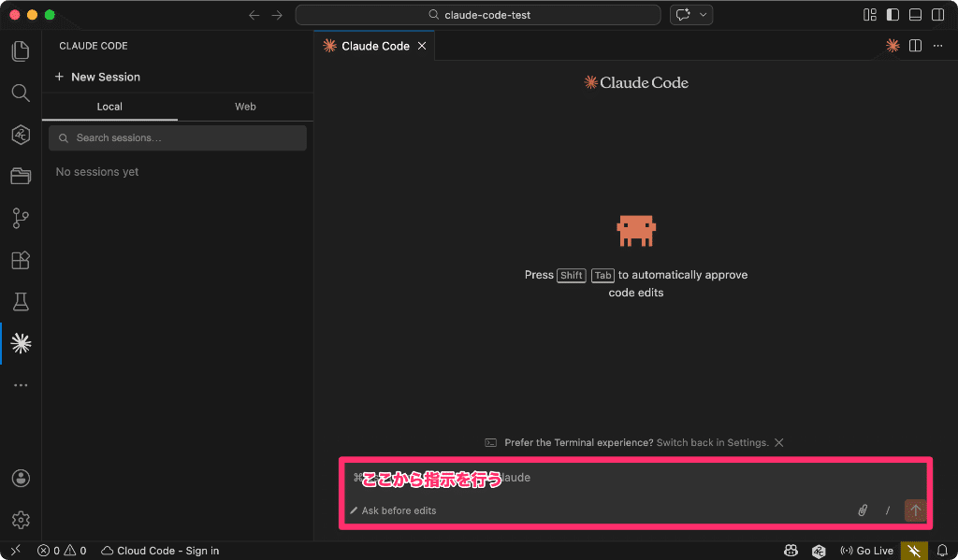
Task: Start a New Session
Action: click(97, 77)
